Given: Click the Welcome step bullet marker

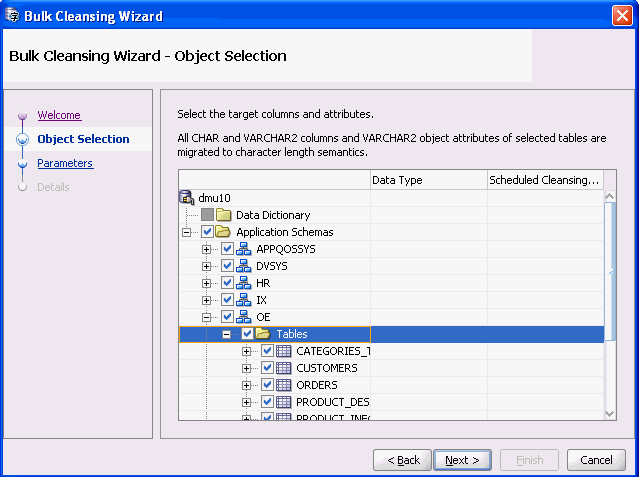Looking at the screenshot, I should click(x=22, y=115).
